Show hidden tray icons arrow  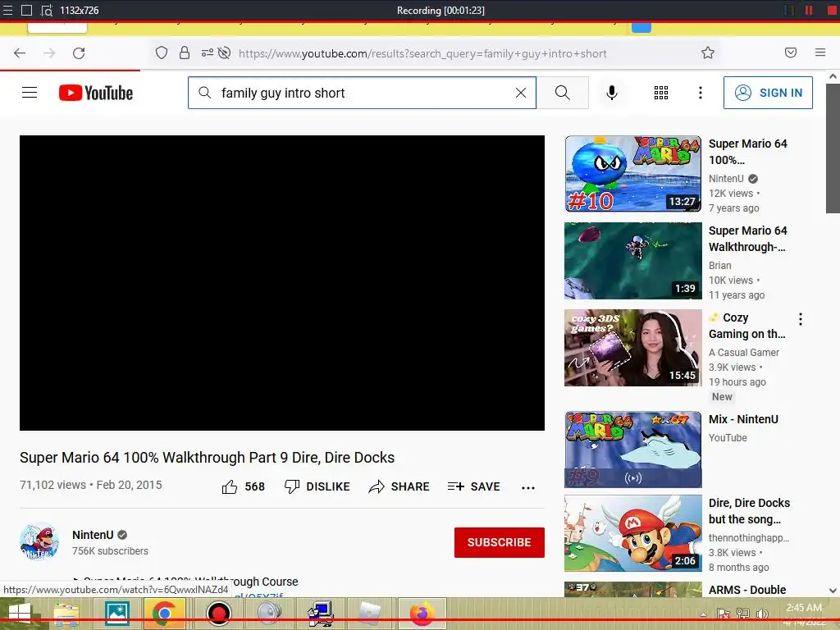(703, 614)
